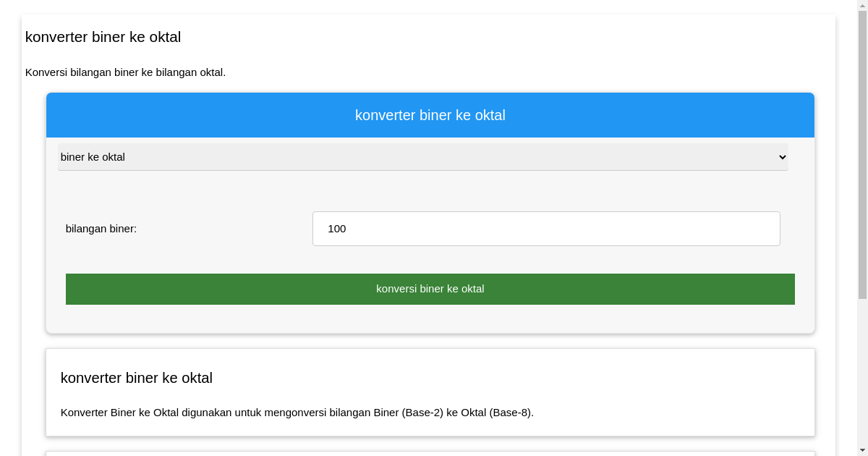The height and width of the screenshot is (456, 868).
Task: Click the 'bilangan biner:' label
Action: [x=101, y=228]
